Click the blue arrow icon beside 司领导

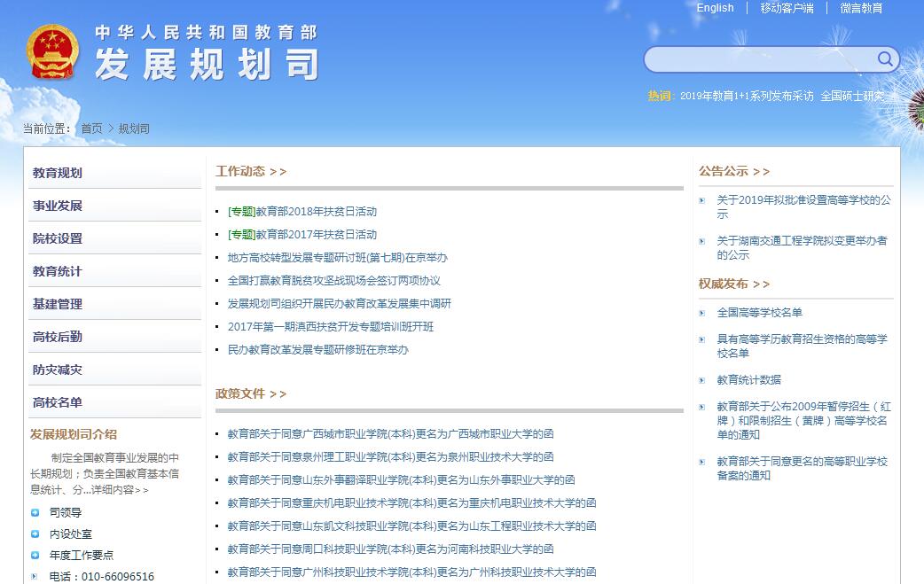[x=35, y=513]
